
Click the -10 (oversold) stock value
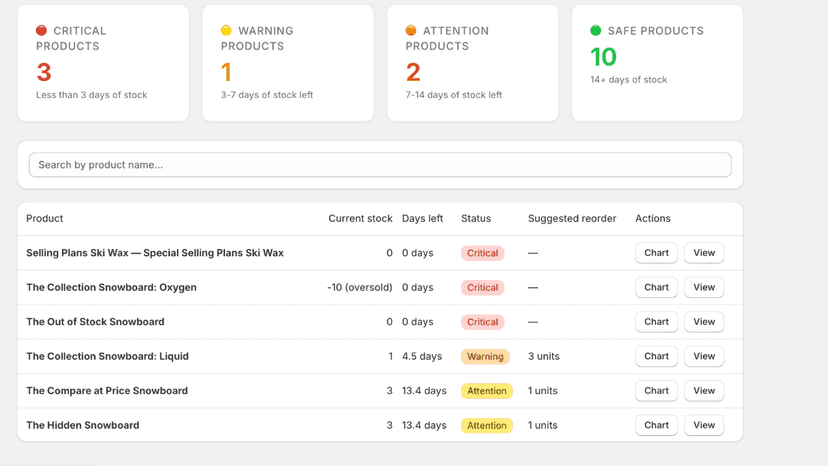coord(360,287)
